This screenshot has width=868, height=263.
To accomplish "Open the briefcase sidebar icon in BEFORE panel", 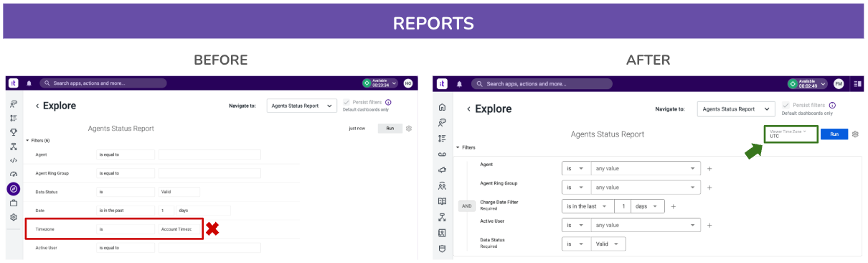I will tap(14, 203).
